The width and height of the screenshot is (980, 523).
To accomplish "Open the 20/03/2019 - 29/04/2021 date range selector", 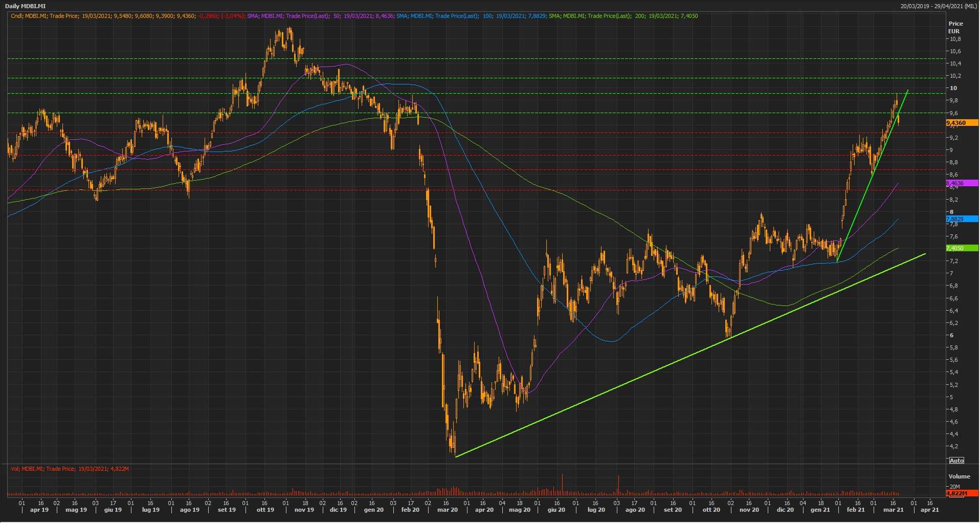I will pos(939,6).
